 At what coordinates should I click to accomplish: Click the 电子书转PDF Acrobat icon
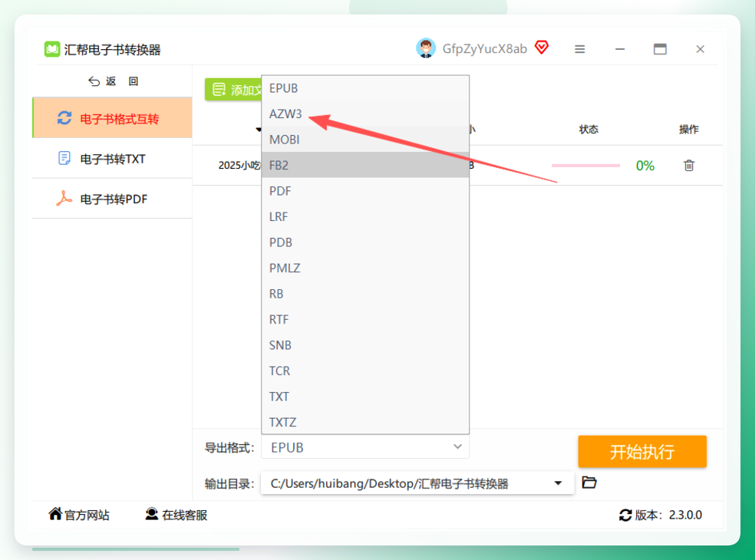pos(64,199)
